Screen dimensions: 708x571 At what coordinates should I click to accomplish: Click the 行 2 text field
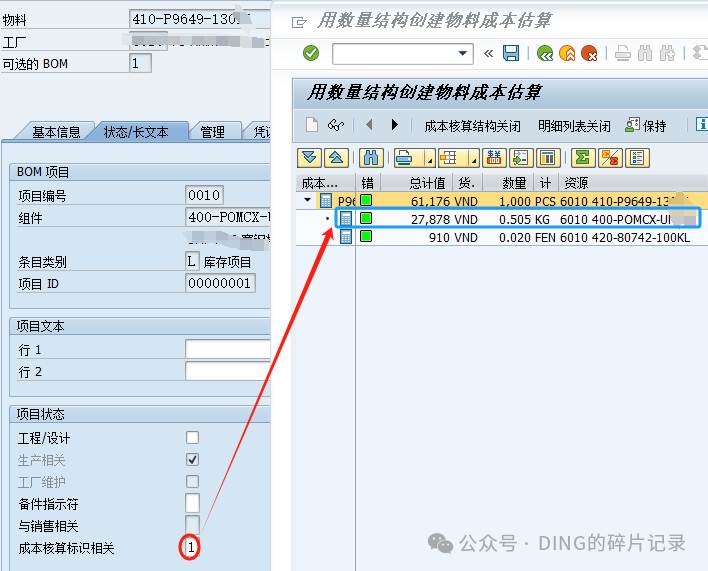pos(228,371)
